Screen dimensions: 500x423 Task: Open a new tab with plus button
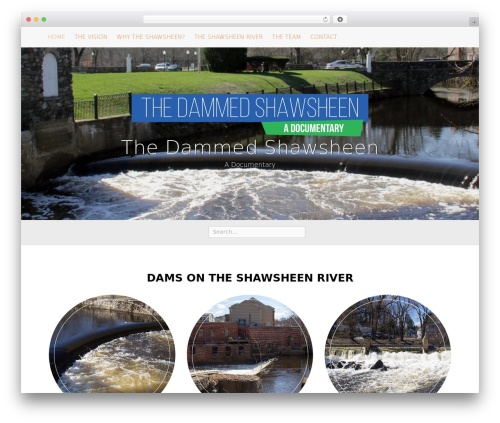(474, 22)
